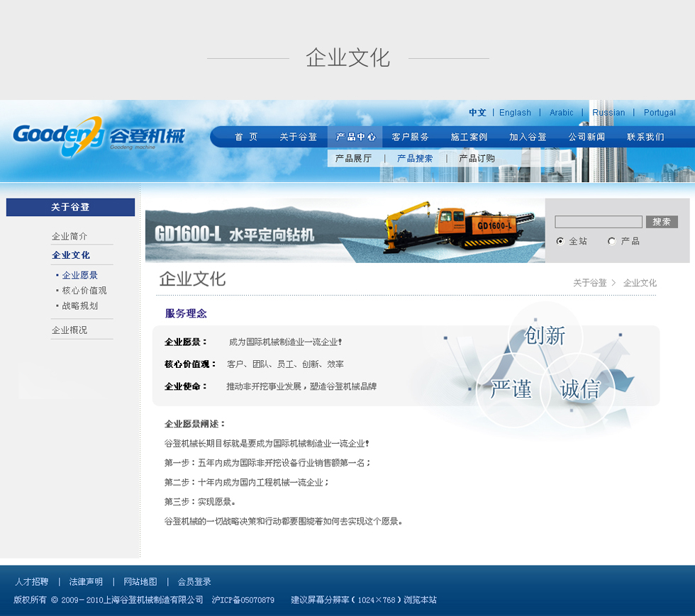Open 企业简介 in the sidebar
Image resolution: width=695 pixels, height=616 pixels.
(69, 236)
